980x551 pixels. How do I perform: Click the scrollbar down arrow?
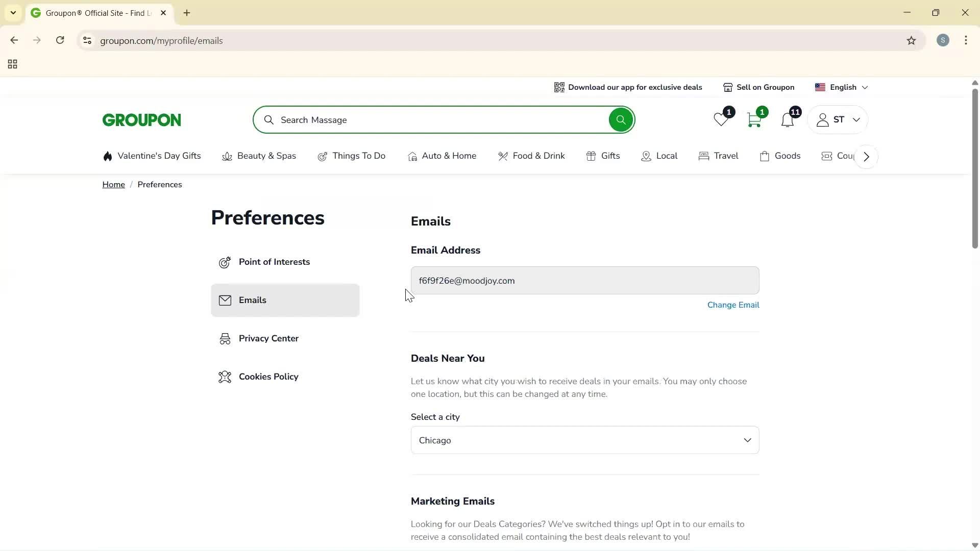click(974, 545)
